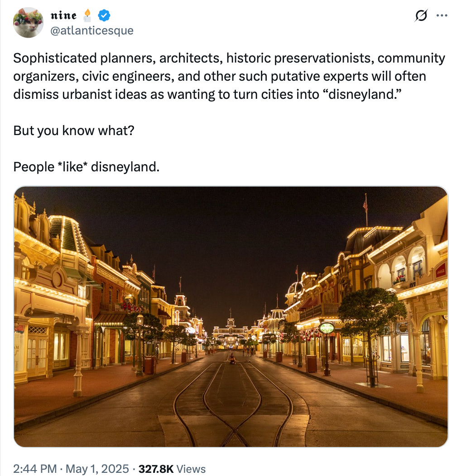Open the Grok explain-post slashed-circle icon

point(421,15)
